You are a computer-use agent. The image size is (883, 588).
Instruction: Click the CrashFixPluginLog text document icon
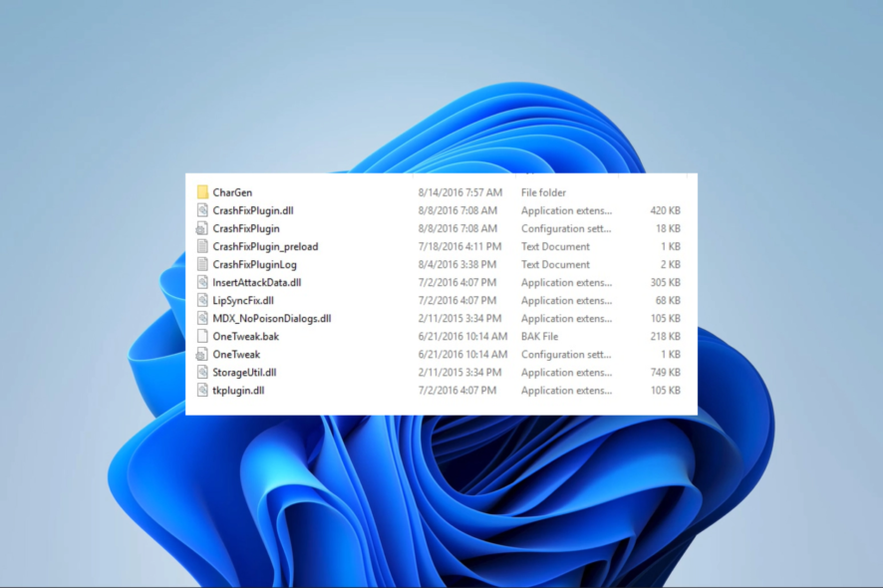pos(202,265)
